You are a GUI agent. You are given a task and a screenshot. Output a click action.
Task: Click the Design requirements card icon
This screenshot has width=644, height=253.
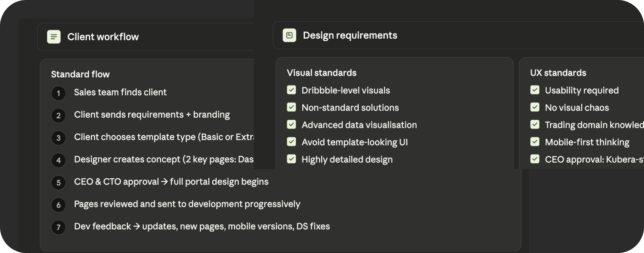tap(289, 35)
